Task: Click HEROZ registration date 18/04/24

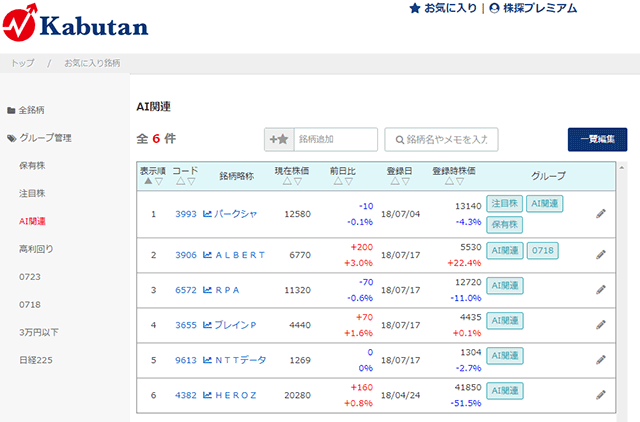Action: point(400,395)
